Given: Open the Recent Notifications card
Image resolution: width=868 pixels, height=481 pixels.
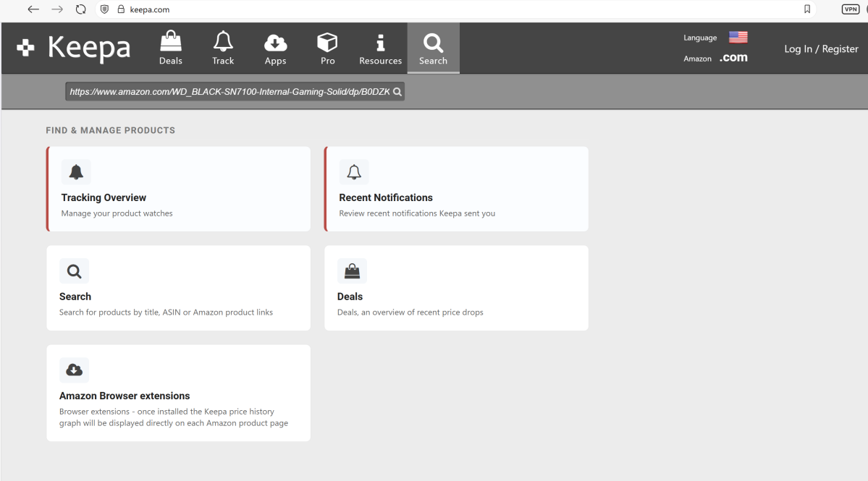Looking at the screenshot, I should pyautogui.click(x=456, y=190).
